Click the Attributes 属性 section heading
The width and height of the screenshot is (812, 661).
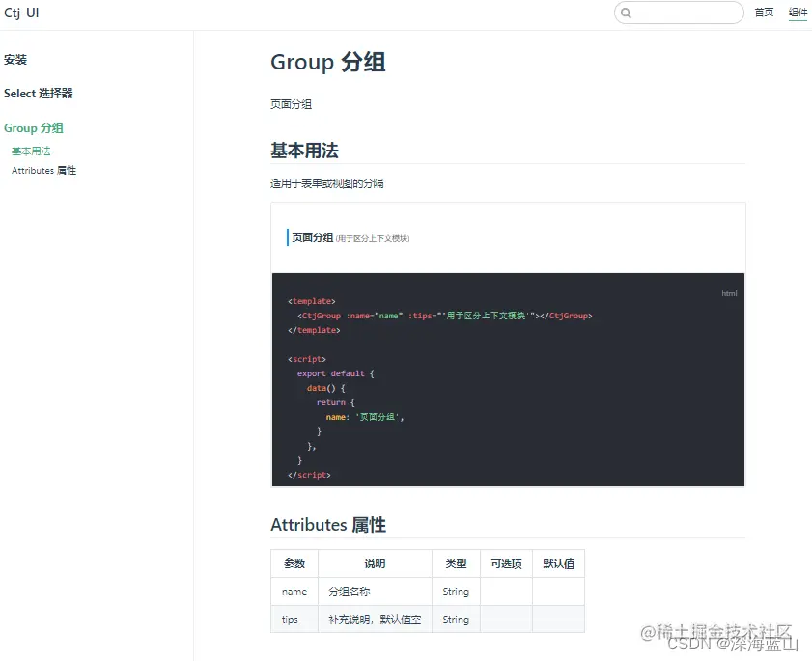[x=328, y=524]
